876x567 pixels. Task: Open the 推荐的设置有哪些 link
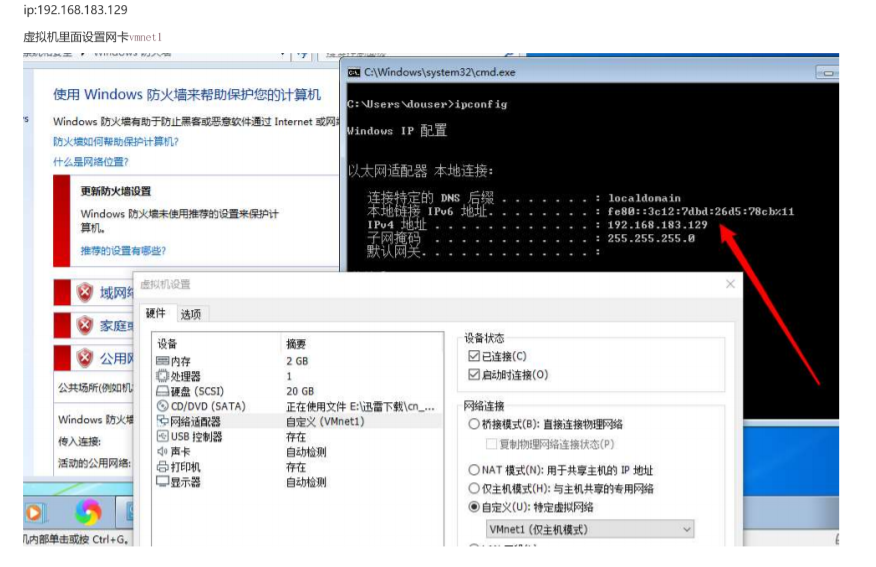(123, 250)
